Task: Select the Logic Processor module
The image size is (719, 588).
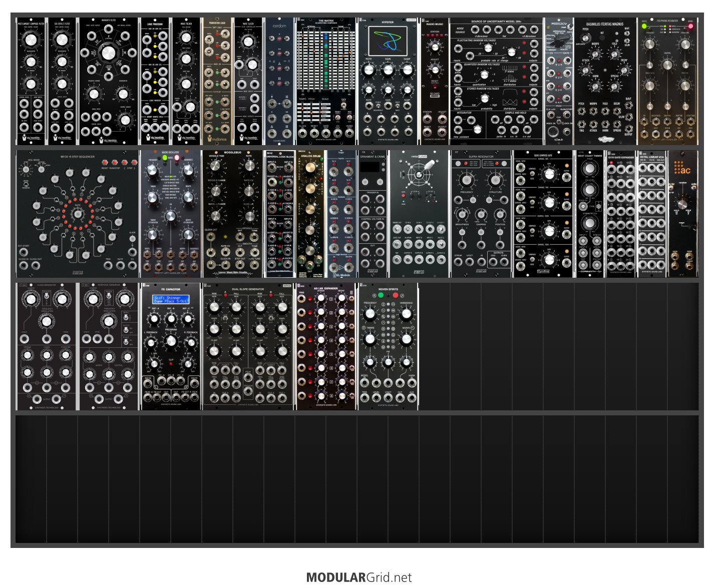Action: pyautogui.click(x=155, y=82)
